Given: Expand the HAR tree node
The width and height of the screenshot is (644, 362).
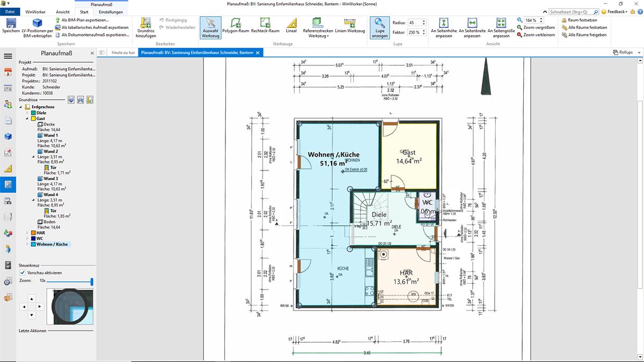Looking at the screenshot, I should [x=27, y=233].
